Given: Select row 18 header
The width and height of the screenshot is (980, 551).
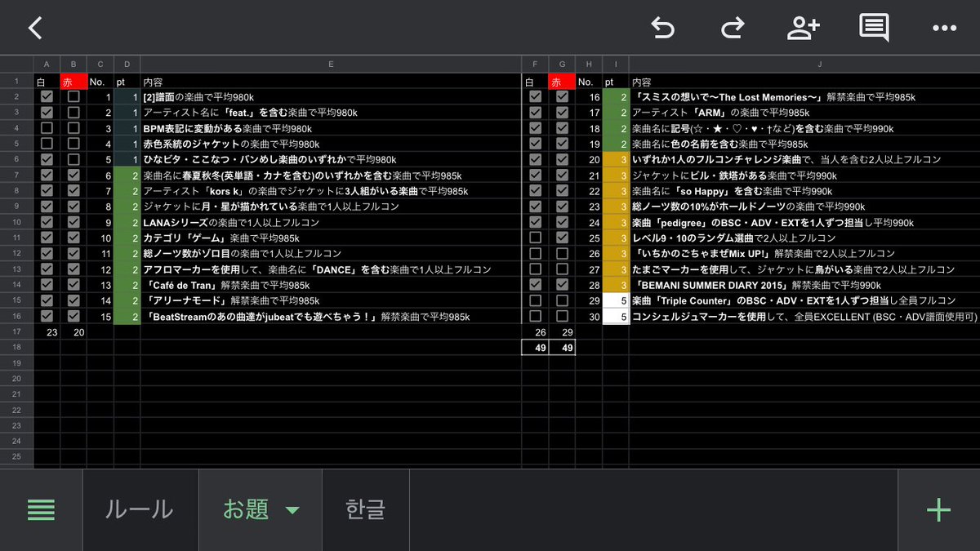Looking at the screenshot, I should click(16, 347).
